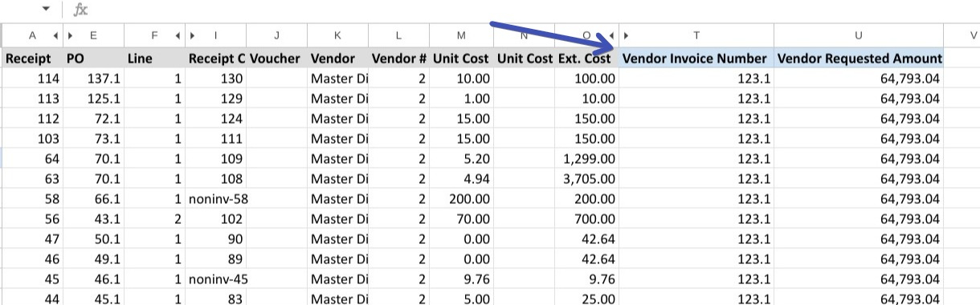Select PO cell with value 73.1
This screenshot has width=980, height=305.
pos(93,139)
